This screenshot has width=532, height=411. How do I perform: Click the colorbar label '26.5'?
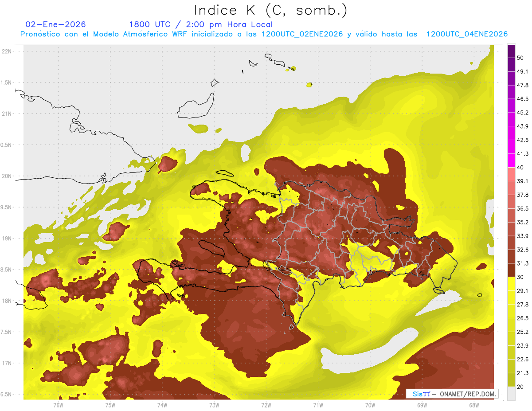pos(522,318)
